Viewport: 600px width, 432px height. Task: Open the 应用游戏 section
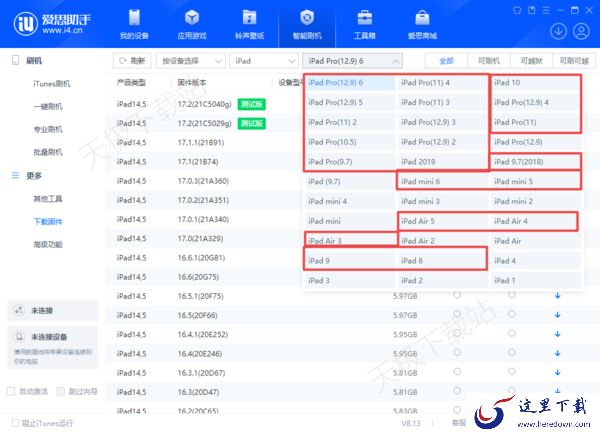point(192,24)
